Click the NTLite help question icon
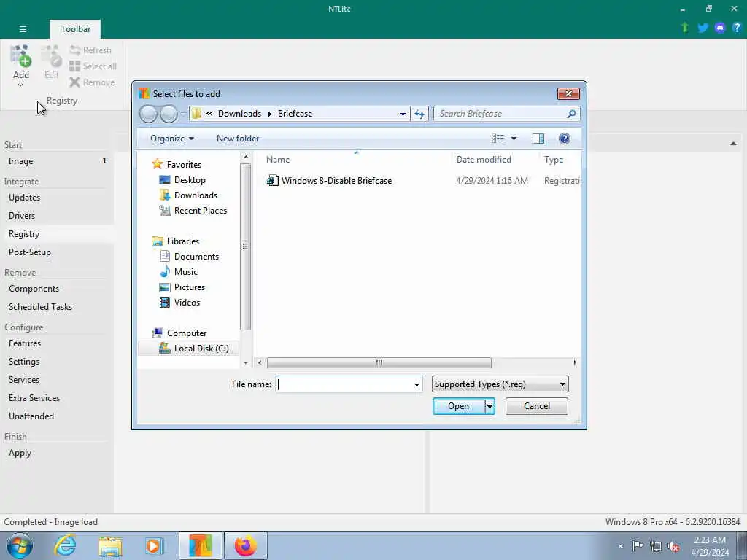Image resolution: width=747 pixels, height=560 pixels. [x=737, y=28]
